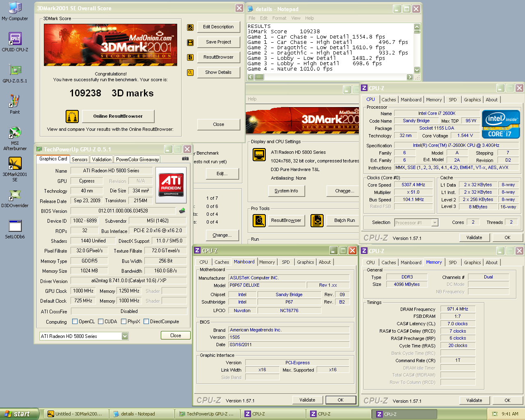This screenshot has height=420, width=525.
Task: Click Pro Tools Batch Run icon
Action: 317,221
